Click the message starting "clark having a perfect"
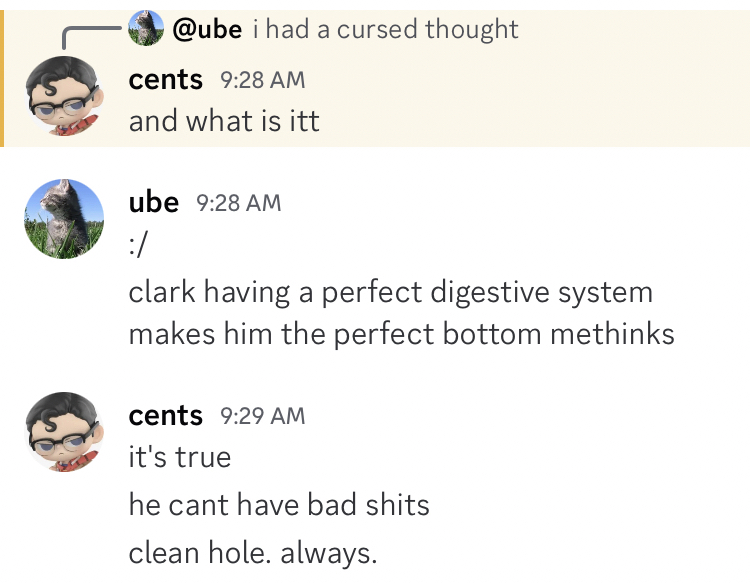This screenshot has height=583, width=750. 390,292
